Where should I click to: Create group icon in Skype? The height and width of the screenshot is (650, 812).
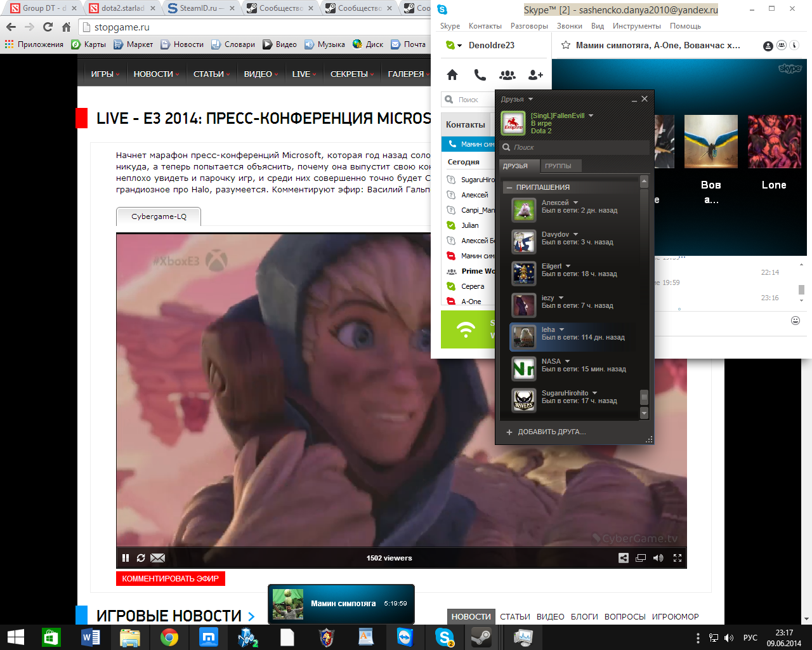click(507, 75)
